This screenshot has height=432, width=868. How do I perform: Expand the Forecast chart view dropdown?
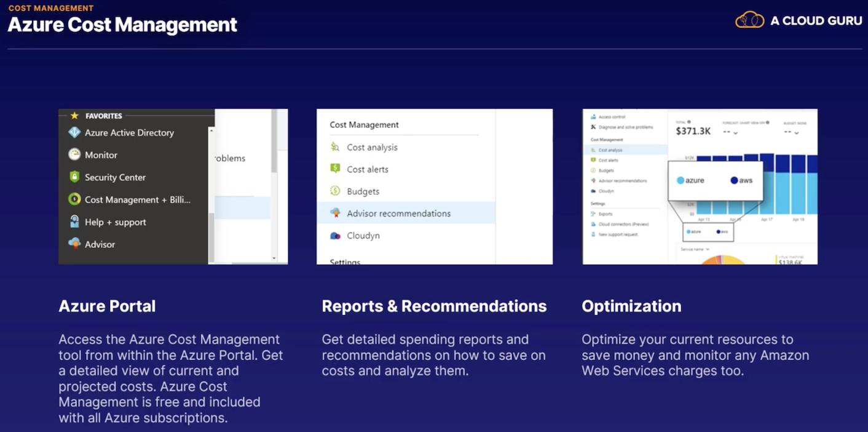(x=735, y=132)
